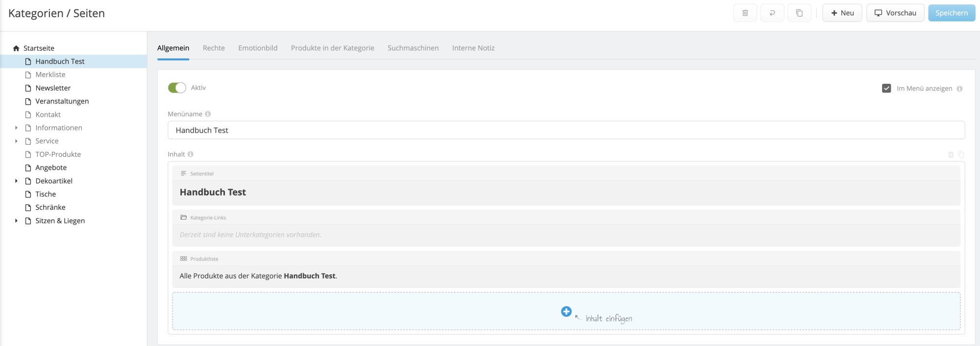Screen dimensions: 980x346
Task: Select Veranstaltungen in the page tree
Action: pos(62,101)
